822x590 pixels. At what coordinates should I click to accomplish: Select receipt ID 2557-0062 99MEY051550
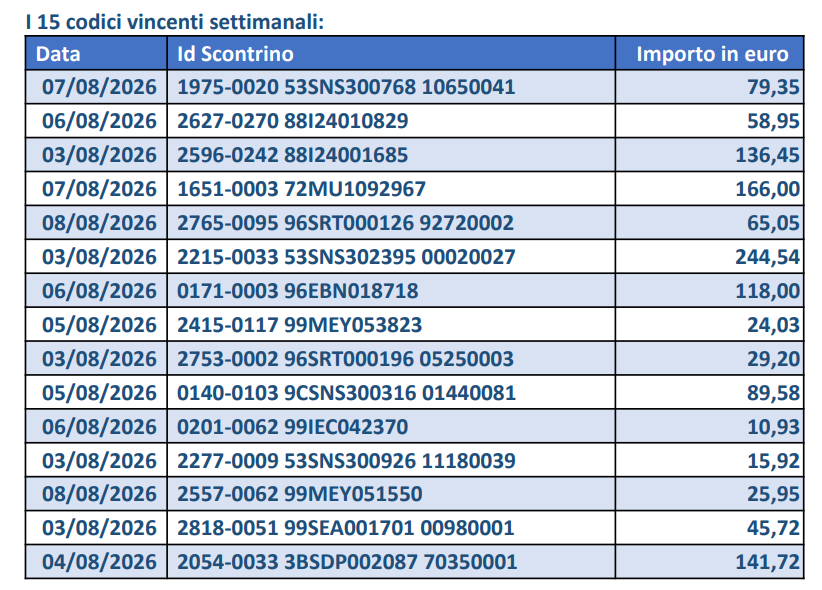(299, 494)
